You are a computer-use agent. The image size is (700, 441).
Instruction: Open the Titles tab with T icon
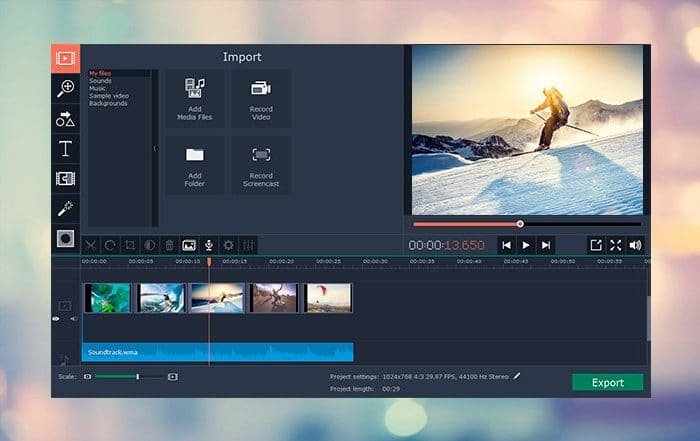(66, 149)
